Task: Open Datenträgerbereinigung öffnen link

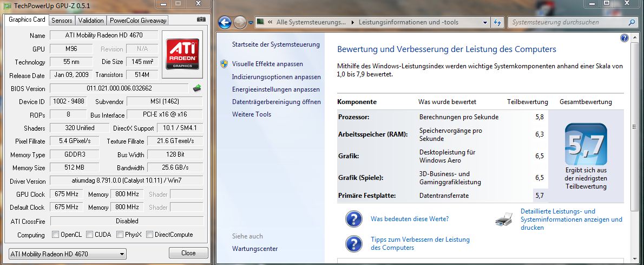Action: click(277, 102)
